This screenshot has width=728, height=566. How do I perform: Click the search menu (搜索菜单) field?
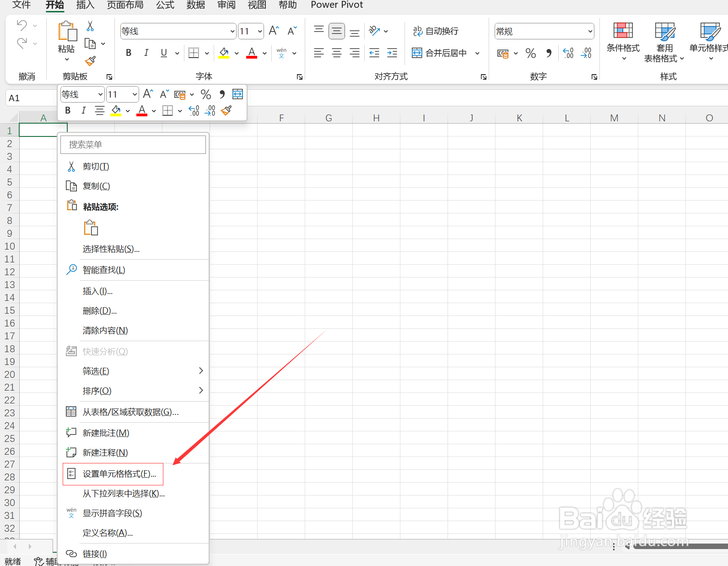point(133,145)
